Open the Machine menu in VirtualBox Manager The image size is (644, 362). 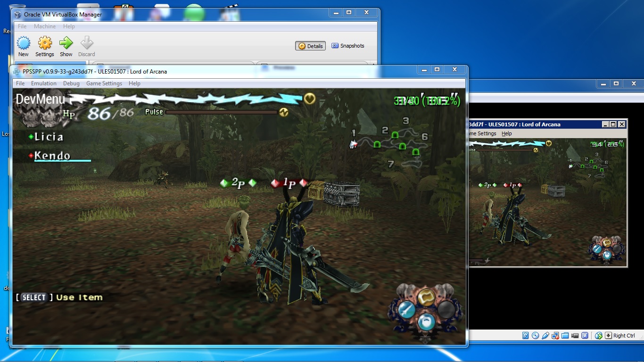(x=45, y=26)
